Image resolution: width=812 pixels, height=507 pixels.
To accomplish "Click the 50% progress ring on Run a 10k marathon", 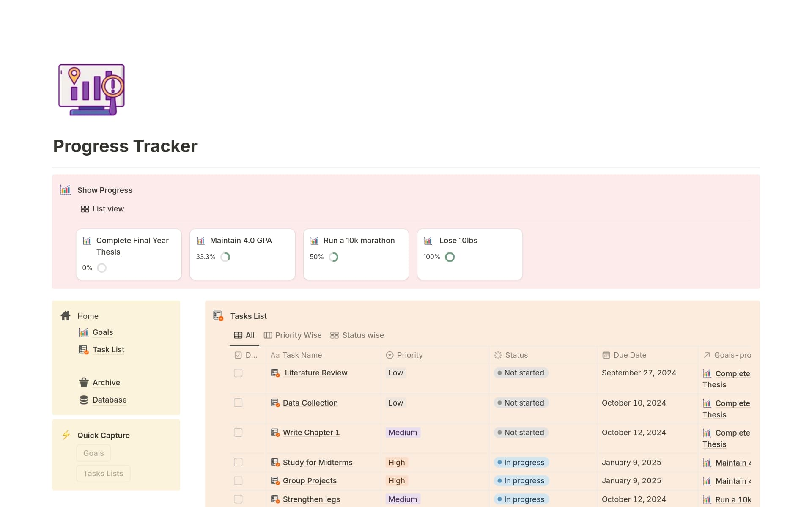I will 334,257.
